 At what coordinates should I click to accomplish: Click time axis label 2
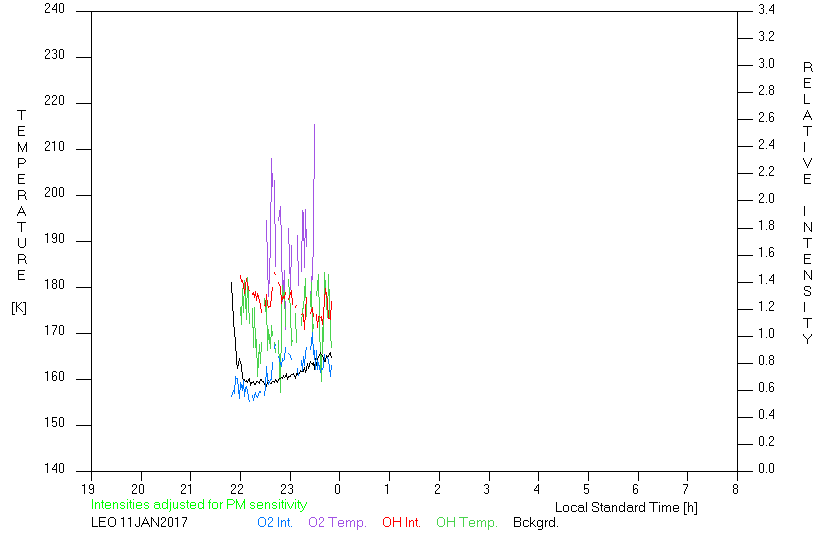(x=437, y=489)
